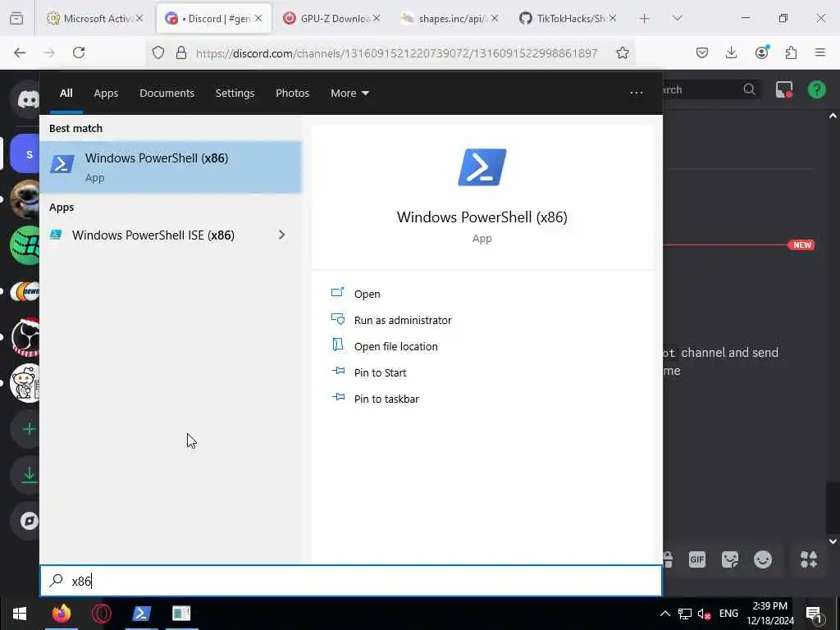Go back in Firefox
The height and width of the screenshot is (630, 840).
[20, 52]
